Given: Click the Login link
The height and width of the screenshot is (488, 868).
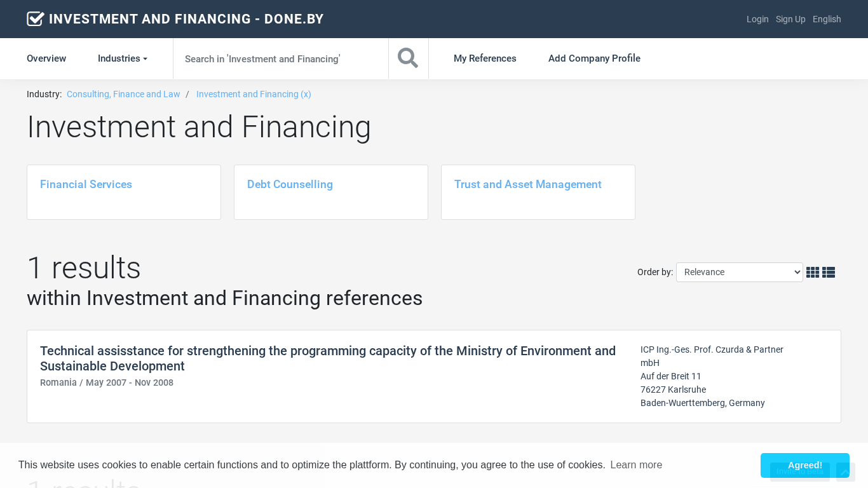Looking at the screenshot, I should [757, 19].
